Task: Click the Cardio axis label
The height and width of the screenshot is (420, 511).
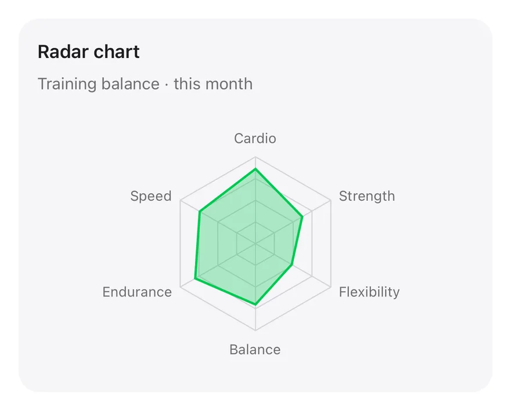Action: pyautogui.click(x=255, y=139)
